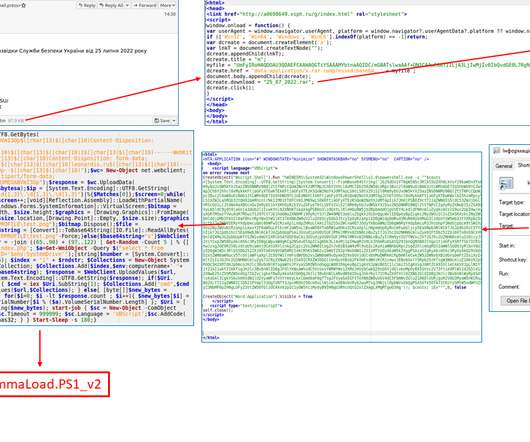This screenshot has width=530, height=442.
Task: Click the shortcut file icon in properties
Action: [x=506, y=183]
